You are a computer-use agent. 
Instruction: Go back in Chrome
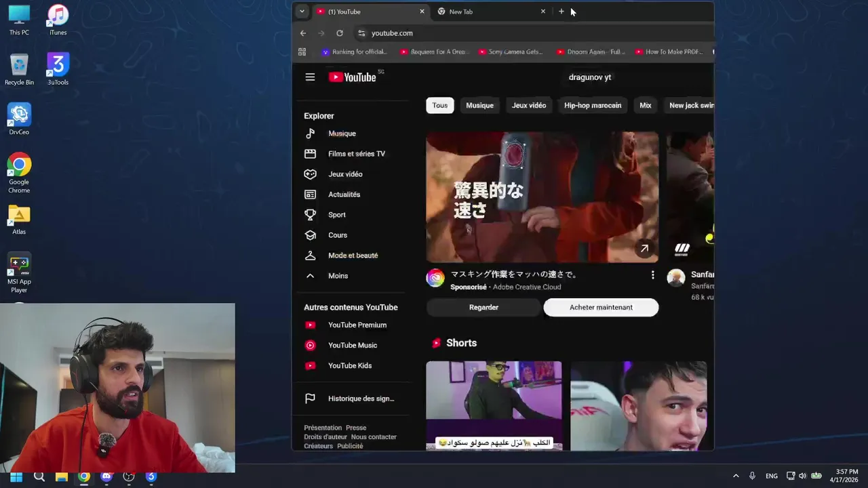click(x=303, y=33)
